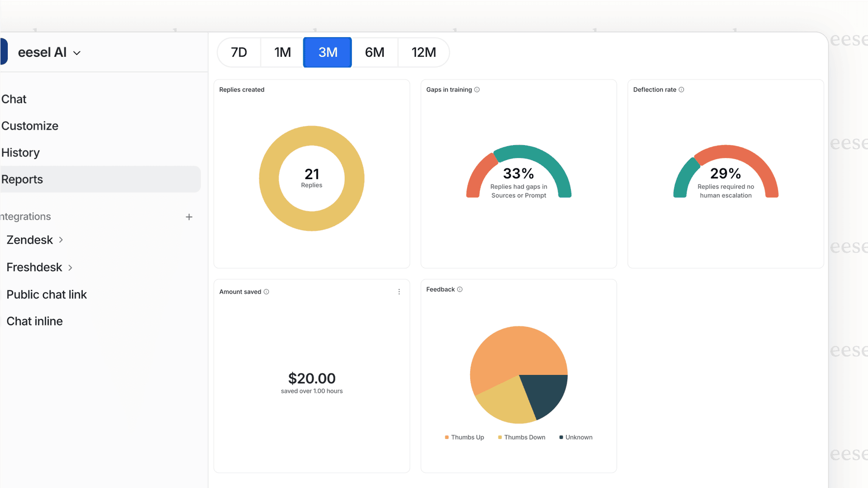
Task: Open the Reports section
Action: [x=22, y=179]
